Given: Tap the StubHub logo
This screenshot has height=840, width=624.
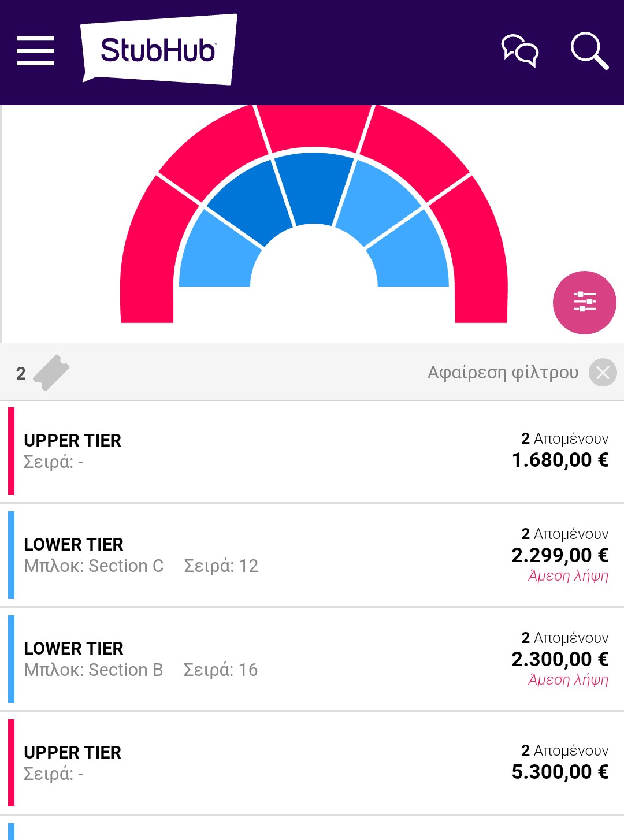Looking at the screenshot, I should pos(158,50).
